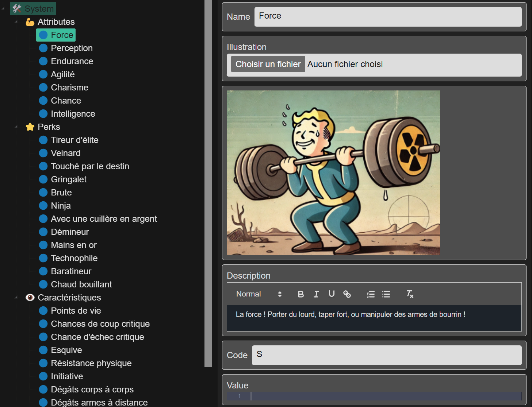Viewport: 532px width, 407px height.
Task: Collapse the Attributes tree branch
Action: [x=16, y=22]
